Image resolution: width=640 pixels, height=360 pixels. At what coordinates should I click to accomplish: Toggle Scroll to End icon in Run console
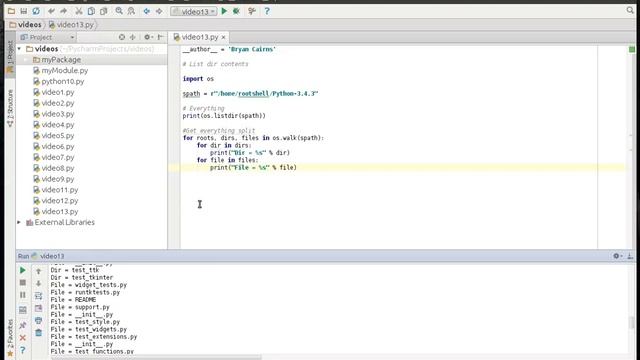(x=38, y=308)
